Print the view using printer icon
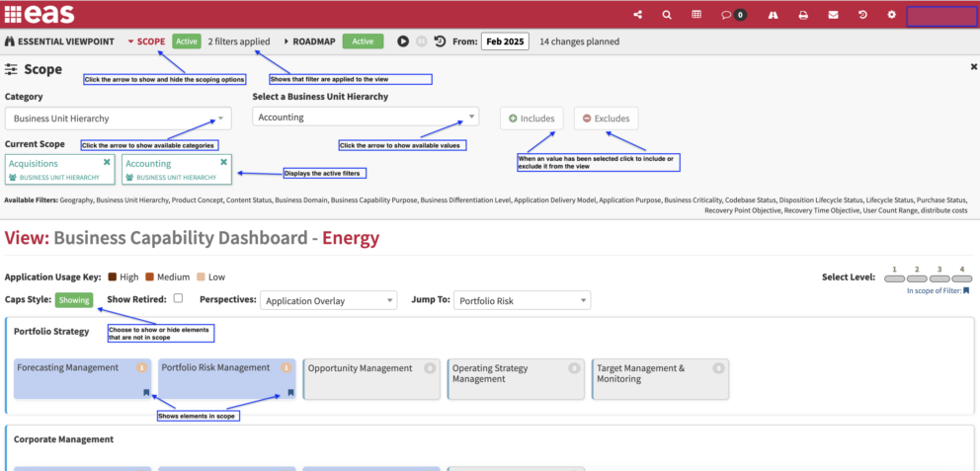 [x=804, y=15]
